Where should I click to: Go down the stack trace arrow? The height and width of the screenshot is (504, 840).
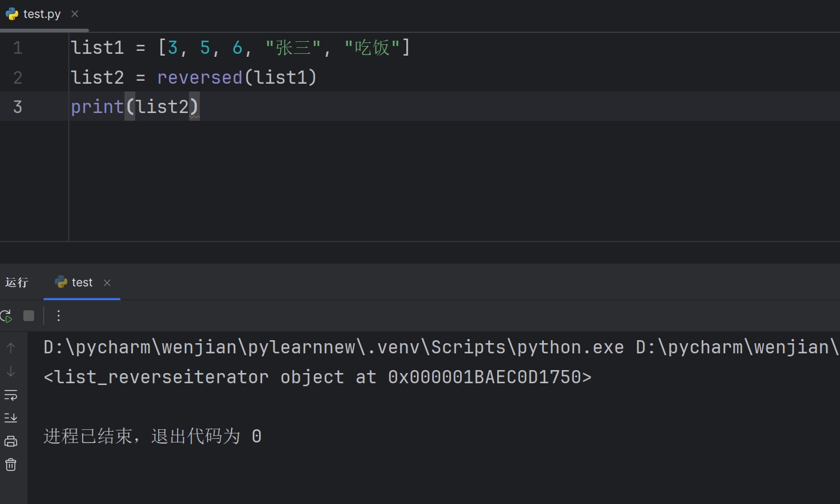(11, 372)
